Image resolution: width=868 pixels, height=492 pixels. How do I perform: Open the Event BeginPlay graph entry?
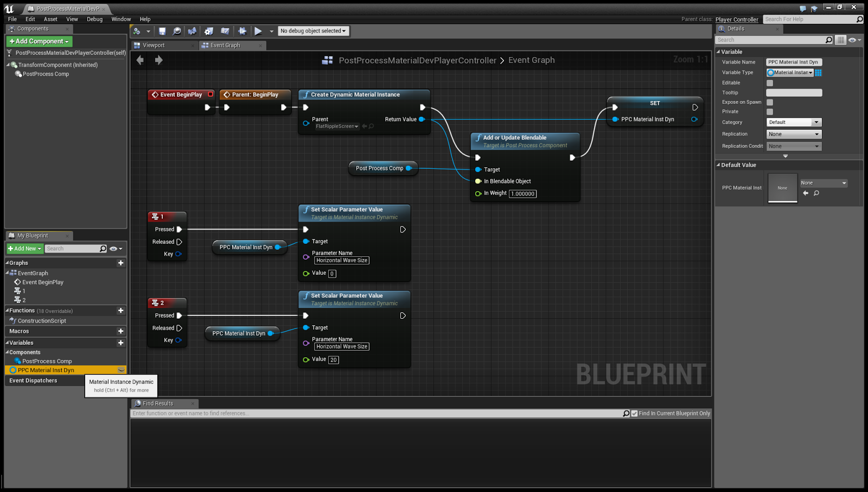point(42,282)
